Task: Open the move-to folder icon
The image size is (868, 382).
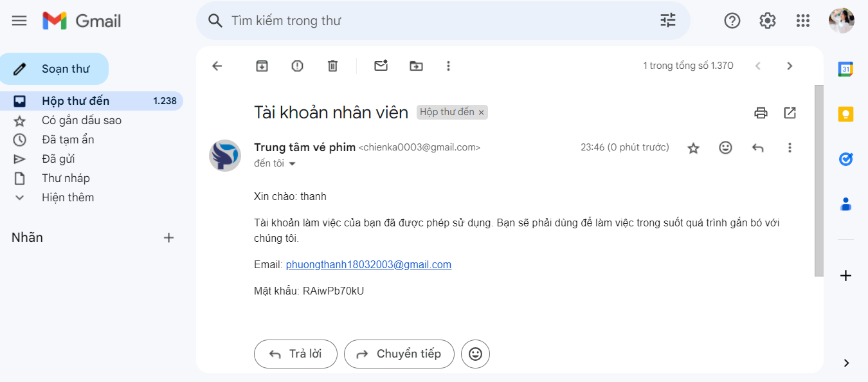Action: 416,66
